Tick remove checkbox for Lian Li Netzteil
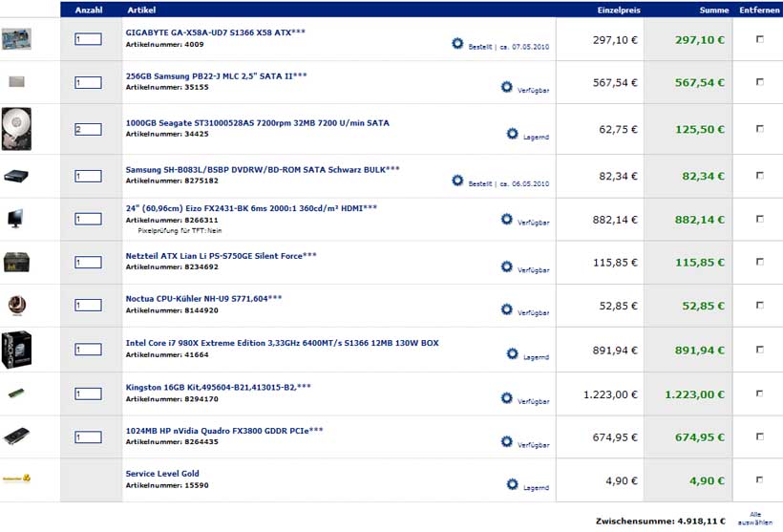The height and width of the screenshot is (532, 783). coord(760,262)
